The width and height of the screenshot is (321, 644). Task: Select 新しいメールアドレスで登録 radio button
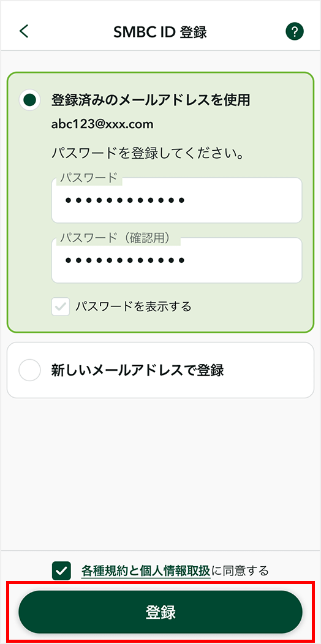click(29, 370)
